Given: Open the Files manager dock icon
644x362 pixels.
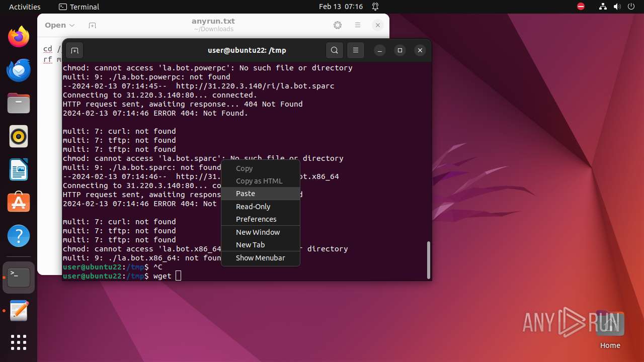Looking at the screenshot, I should tap(19, 103).
